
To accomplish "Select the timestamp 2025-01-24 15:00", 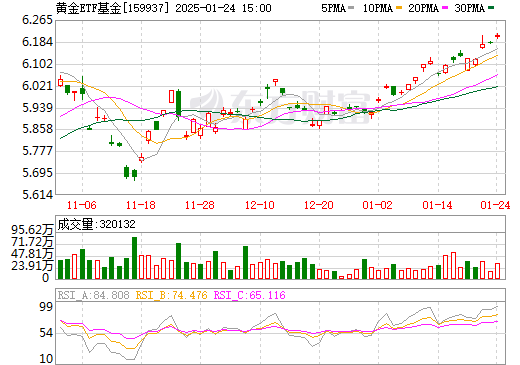I will pos(223,8).
